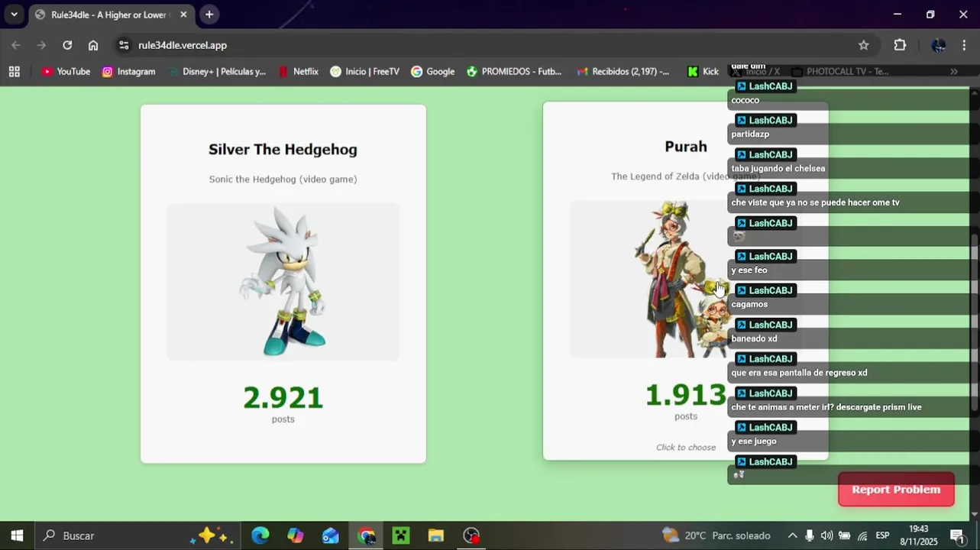
Task: Open the notification center icon
Action: 959,535
